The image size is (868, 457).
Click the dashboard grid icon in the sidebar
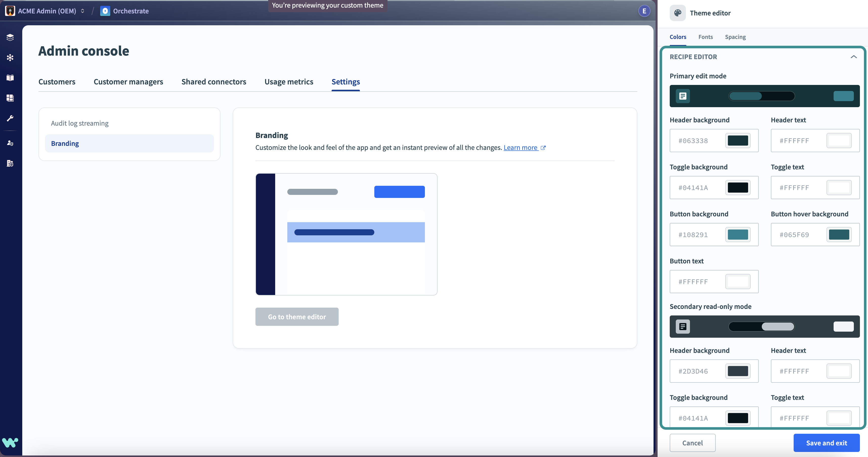10,98
